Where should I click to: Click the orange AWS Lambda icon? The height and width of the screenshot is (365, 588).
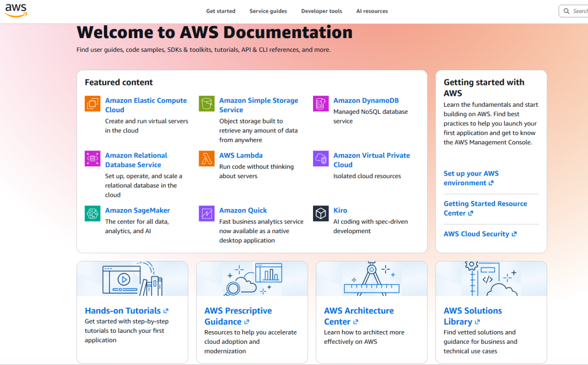click(207, 159)
